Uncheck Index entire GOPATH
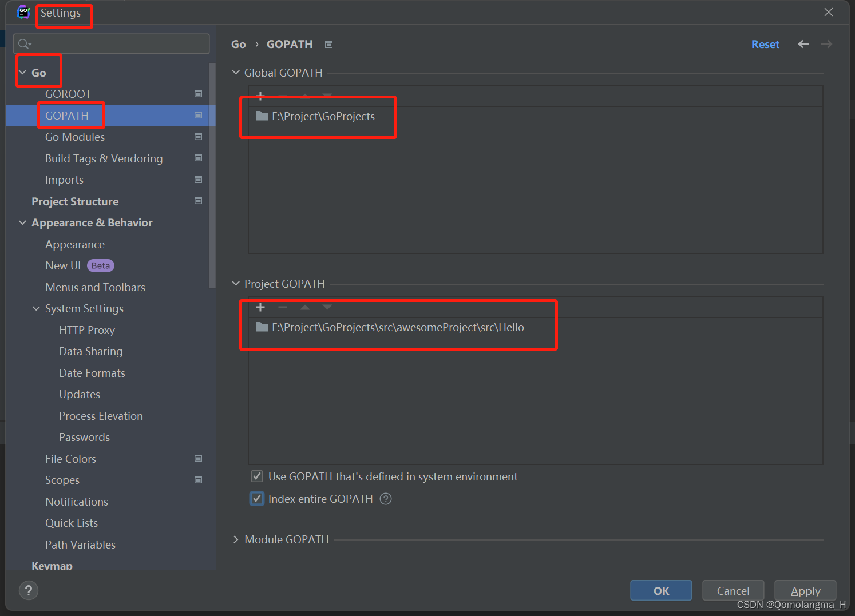855x616 pixels. (256, 498)
